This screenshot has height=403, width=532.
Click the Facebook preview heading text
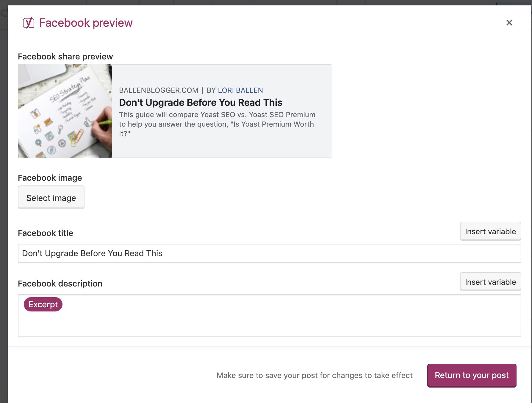click(x=86, y=23)
